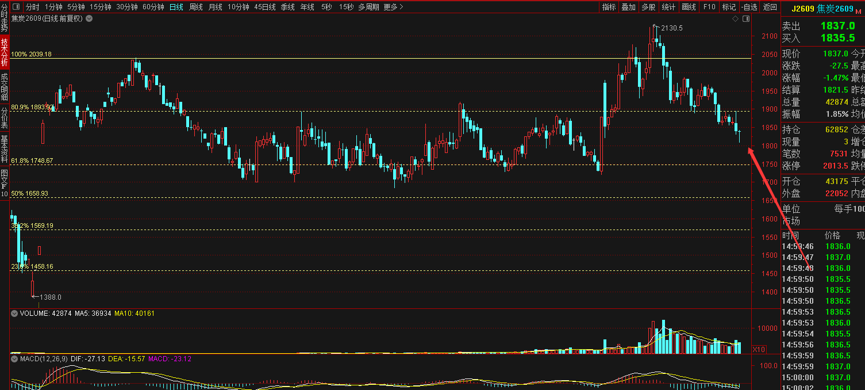Screen dimensions: 865x390
Task: Click the J2609 contract code
Action: (x=803, y=9)
